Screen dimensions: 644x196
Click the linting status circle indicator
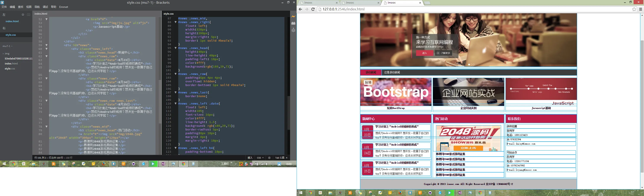tap(269, 158)
